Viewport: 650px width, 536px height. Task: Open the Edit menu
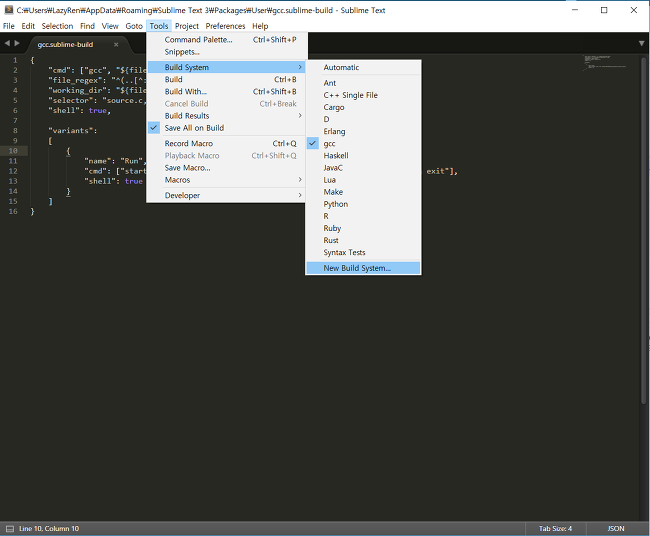pyautogui.click(x=28, y=26)
